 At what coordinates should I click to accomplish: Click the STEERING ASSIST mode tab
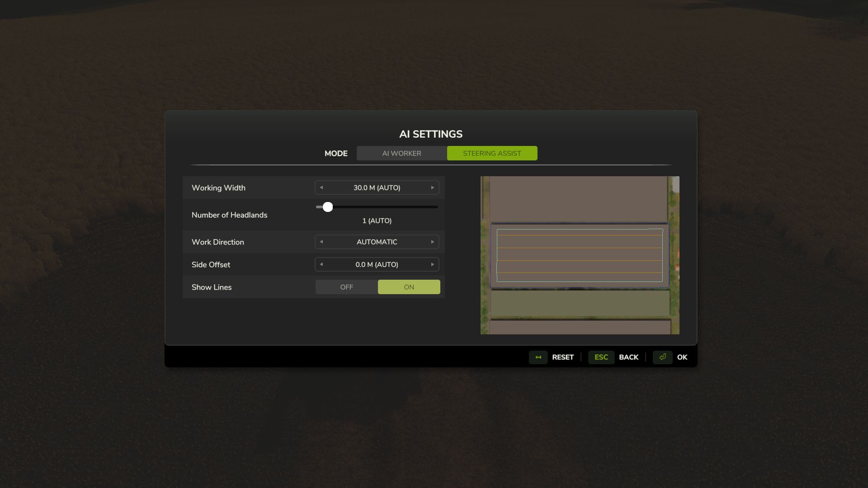492,153
